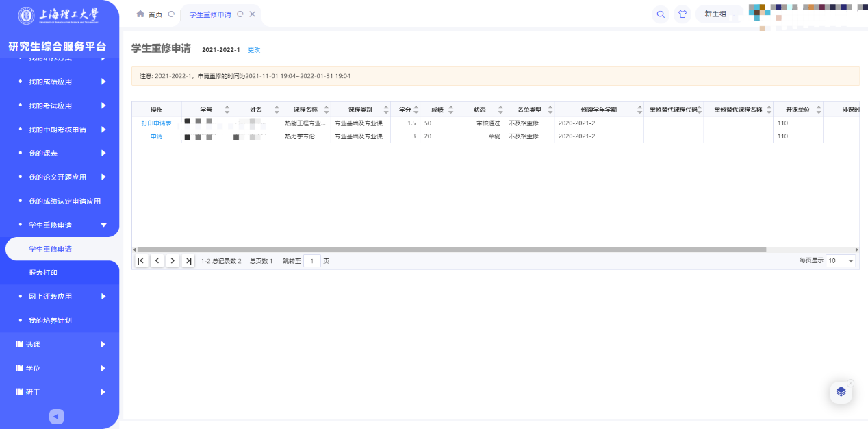Click the 打印申请表 link

[156, 123]
